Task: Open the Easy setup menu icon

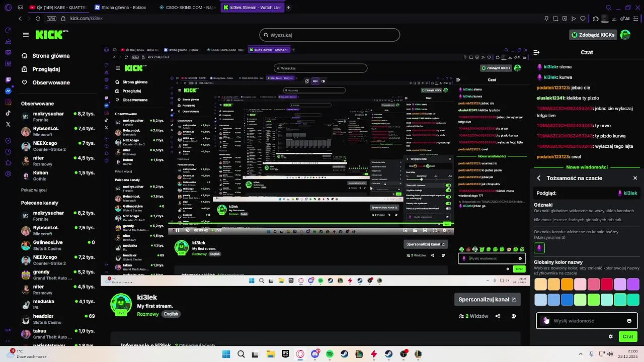Action: click(x=636, y=19)
